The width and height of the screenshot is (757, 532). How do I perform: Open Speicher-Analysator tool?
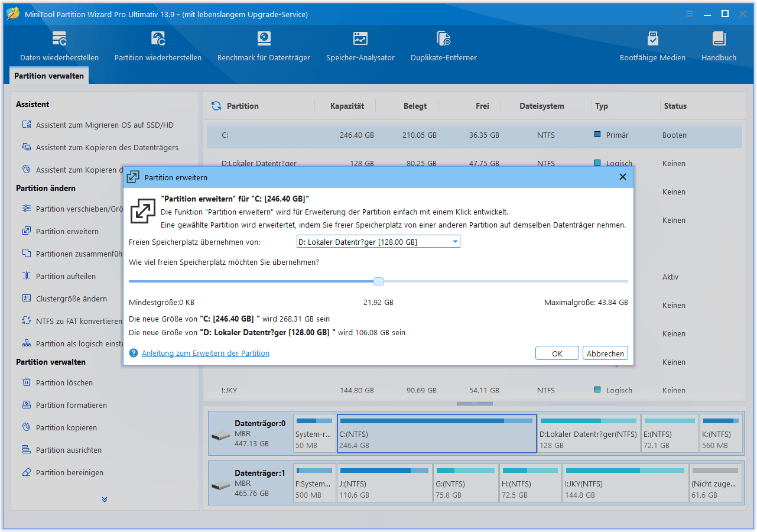coord(360,46)
